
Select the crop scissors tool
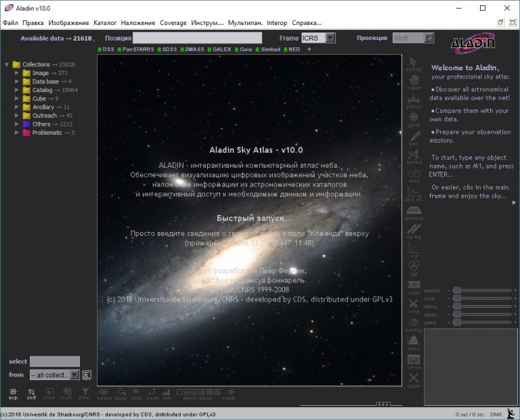pos(413,306)
